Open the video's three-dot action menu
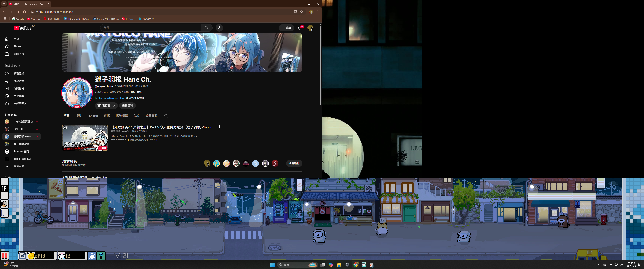Screen dimensions: 644x269 coord(219,127)
